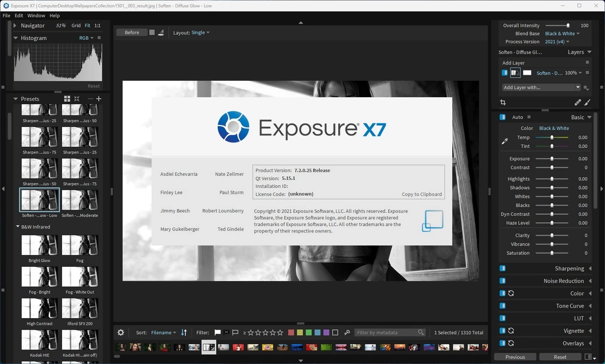Decrease preset thumbnail size with minus icon
Screen dimensions: 605x364
point(90,99)
